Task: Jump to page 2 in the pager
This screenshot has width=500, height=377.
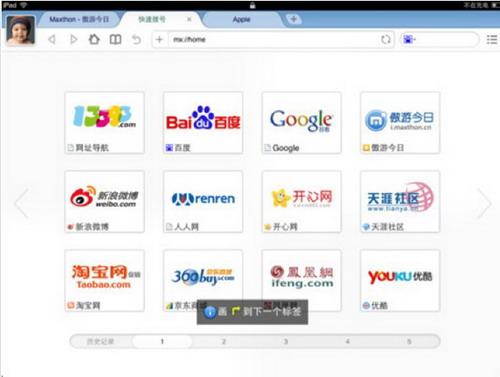Action: 224,341
